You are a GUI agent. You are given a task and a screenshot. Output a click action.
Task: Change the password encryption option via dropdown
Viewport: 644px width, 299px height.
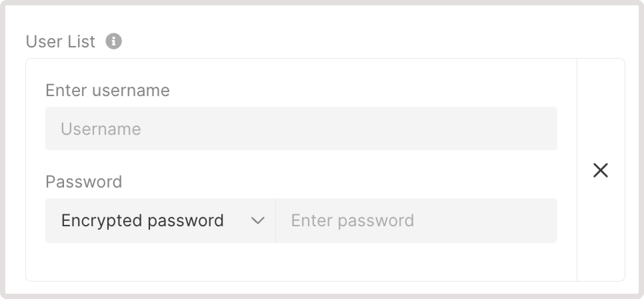(x=160, y=220)
